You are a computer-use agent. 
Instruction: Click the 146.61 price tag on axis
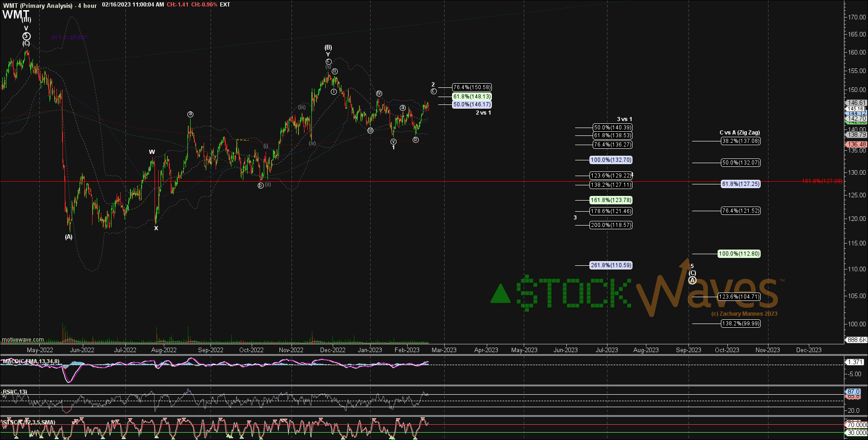(x=856, y=103)
